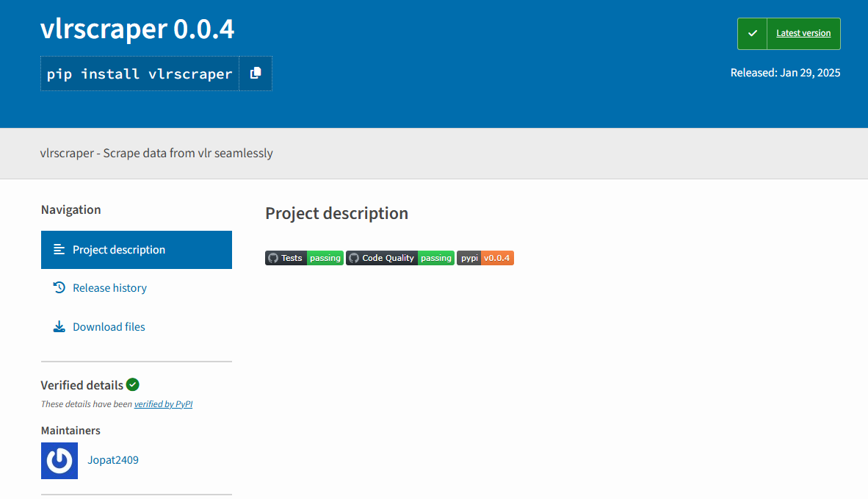
Task: Copy the pip install command icon
Action: click(x=256, y=73)
